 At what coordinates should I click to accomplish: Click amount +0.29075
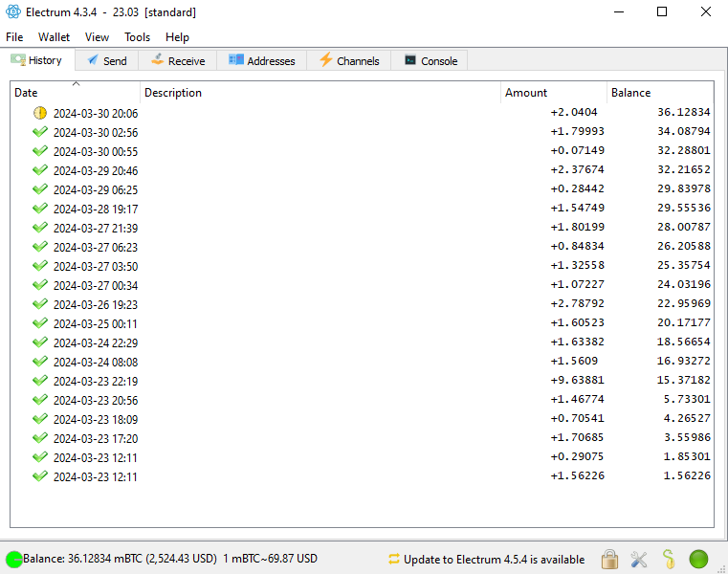click(x=577, y=456)
